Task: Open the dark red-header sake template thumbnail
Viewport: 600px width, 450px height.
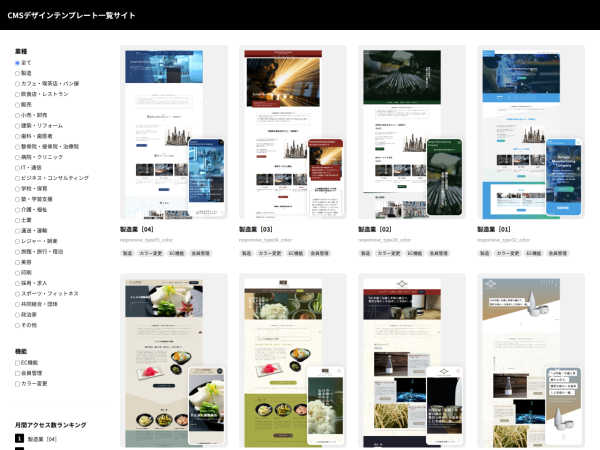Action: [412, 360]
